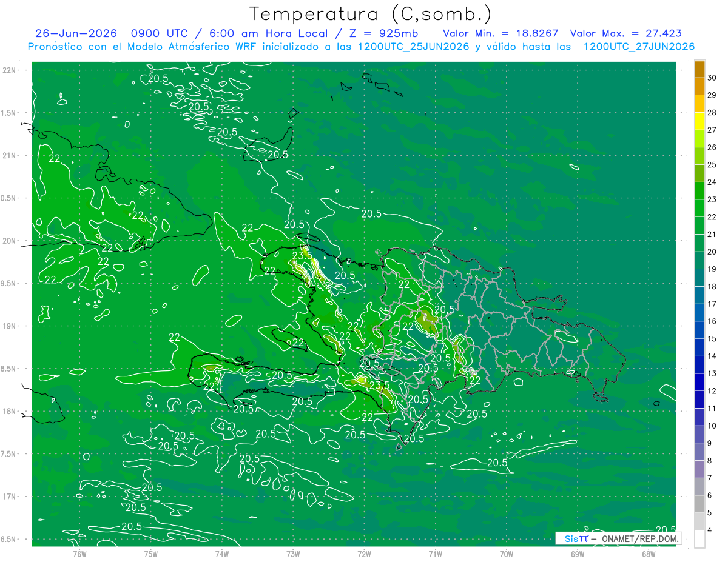The width and height of the screenshot is (728, 562).
Task: Click the 'Valor Max. = 27.423' reading
Action: [626, 33]
